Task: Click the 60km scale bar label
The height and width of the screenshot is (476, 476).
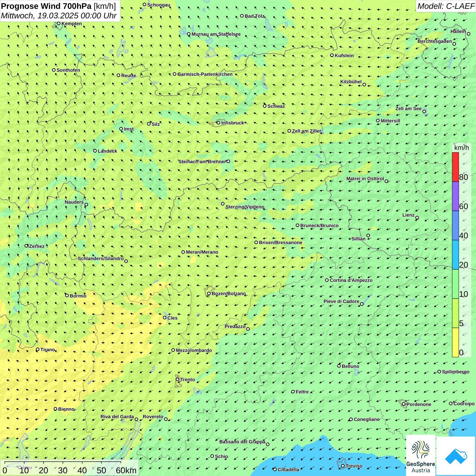Action: (x=126, y=470)
